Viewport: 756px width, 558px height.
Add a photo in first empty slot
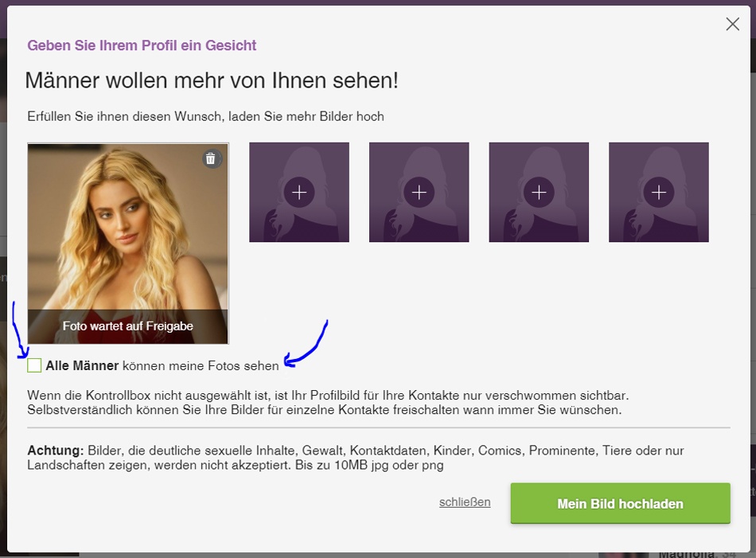tap(299, 192)
